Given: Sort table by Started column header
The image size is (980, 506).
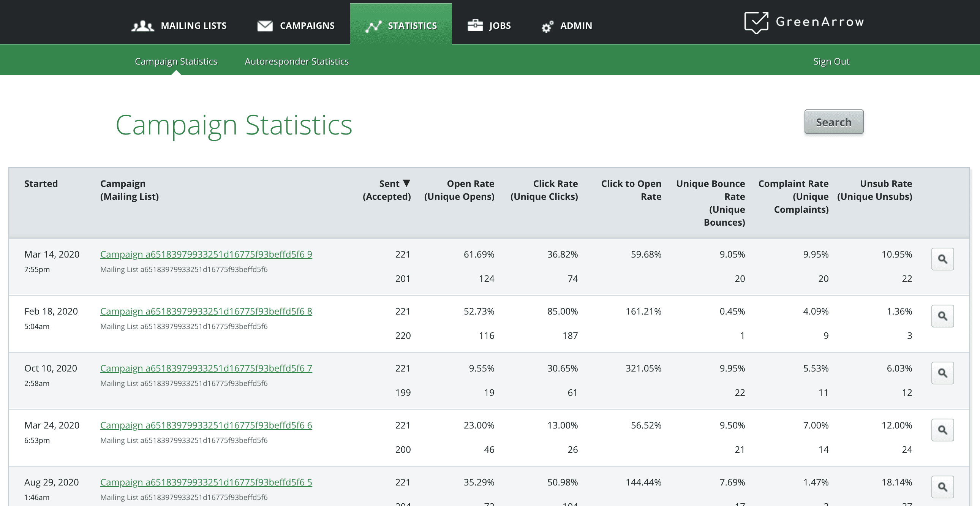Looking at the screenshot, I should (41, 184).
